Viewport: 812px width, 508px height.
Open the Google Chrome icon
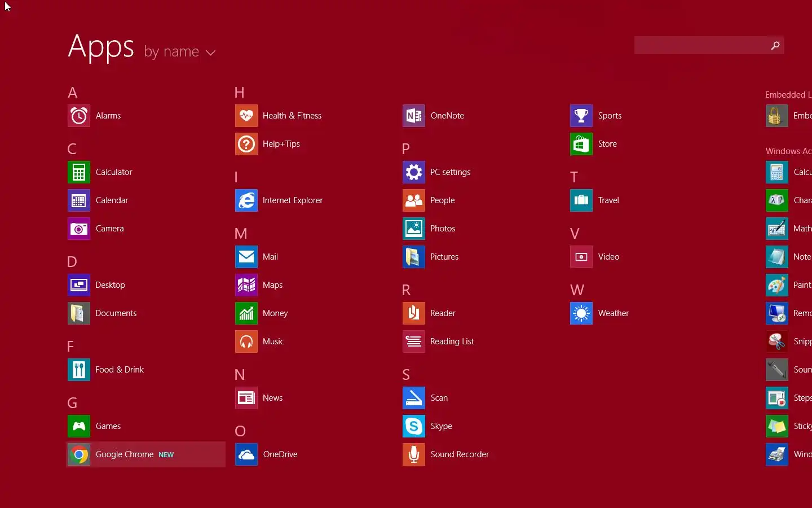tap(79, 454)
